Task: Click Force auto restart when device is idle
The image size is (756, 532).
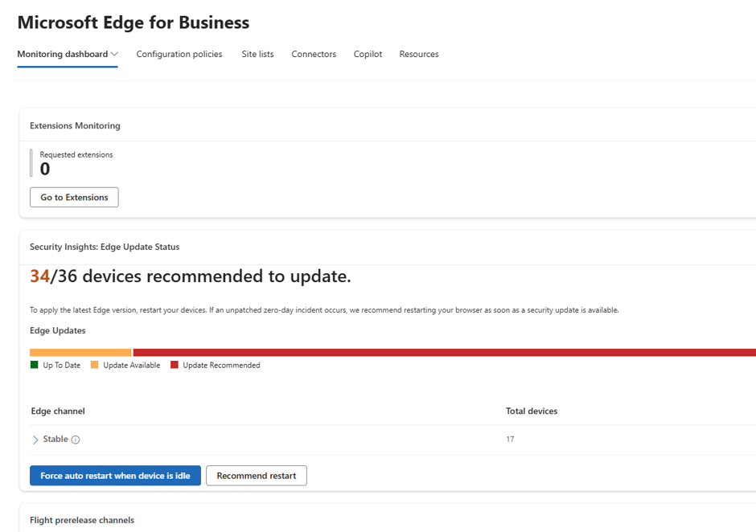Action: (115, 476)
